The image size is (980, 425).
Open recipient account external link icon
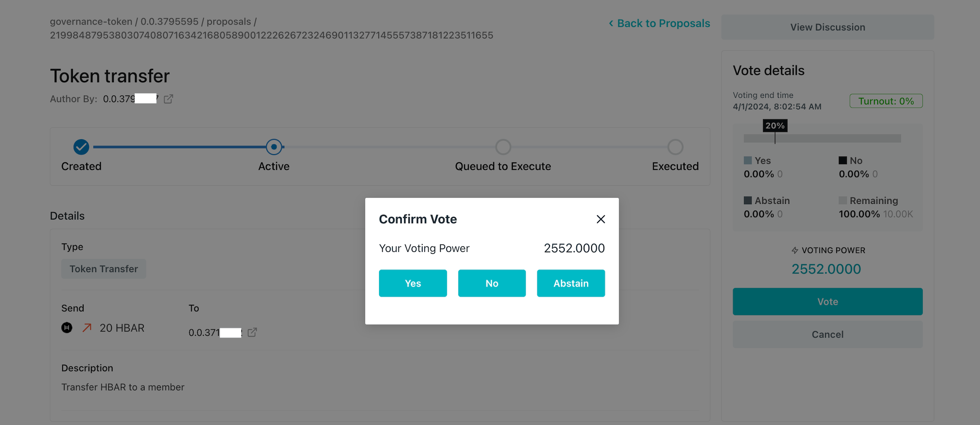252,332
